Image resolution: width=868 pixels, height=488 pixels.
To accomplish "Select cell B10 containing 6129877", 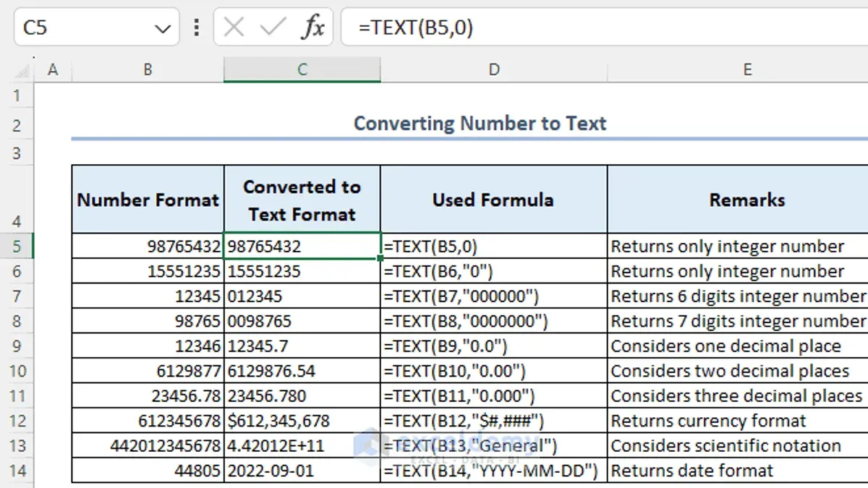I will [148, 371].
